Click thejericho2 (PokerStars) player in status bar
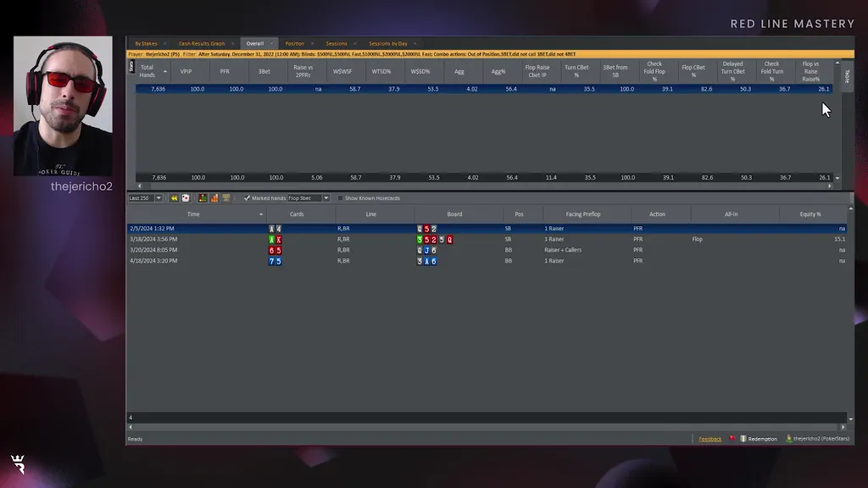Image resolution: width=868 pixels, height=488 pixels. 818,439
